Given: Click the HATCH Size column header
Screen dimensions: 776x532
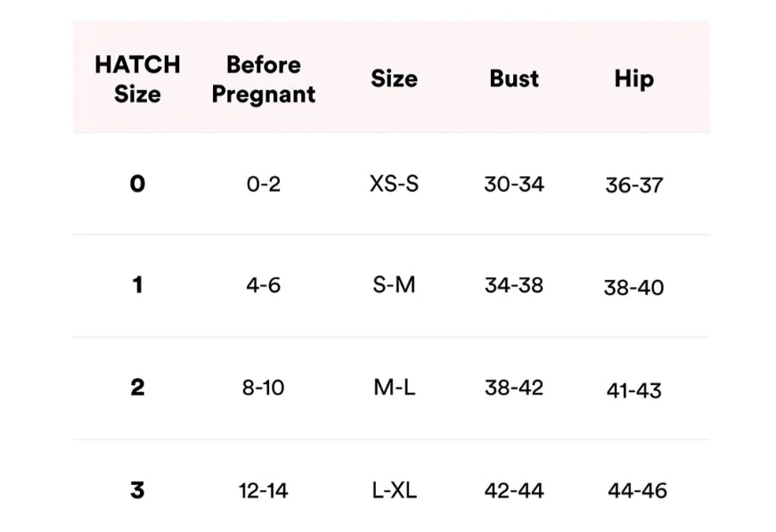Looking at the screenshot, I should [137, 78].
